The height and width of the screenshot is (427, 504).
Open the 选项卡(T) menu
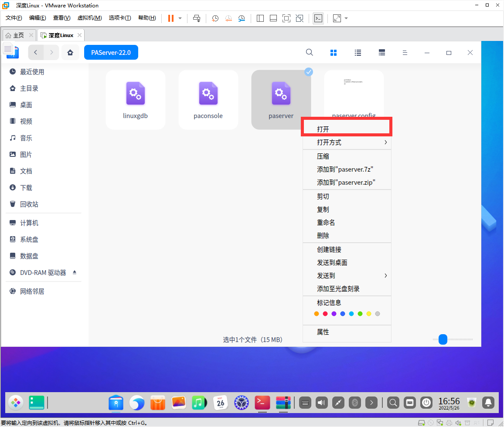(x=120, y=18)
